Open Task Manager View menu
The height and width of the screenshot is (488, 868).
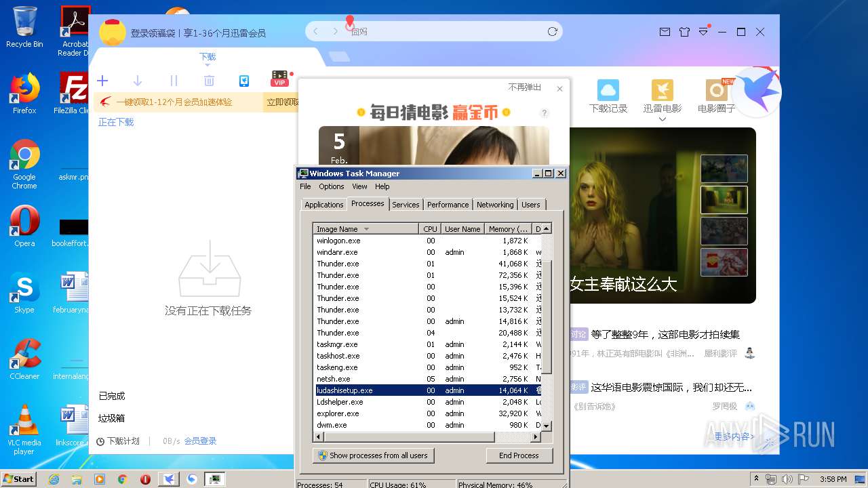pyautogui.click(x=359, y=186)
